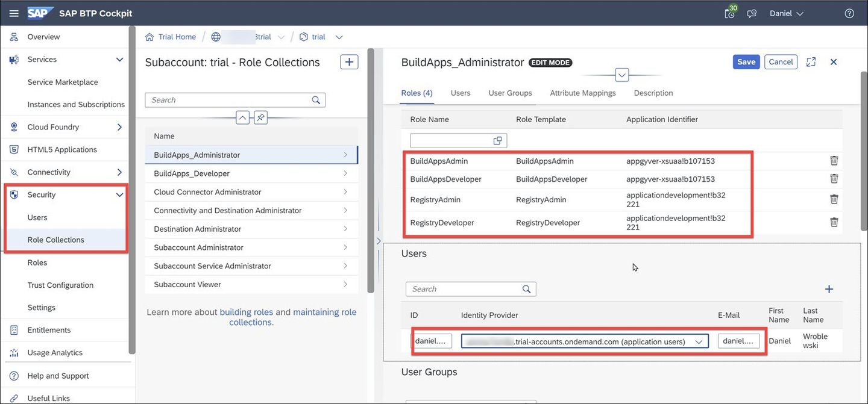The image size is (868, 404).
Task: Open maintaining role collections link
Action: (293, 317)
